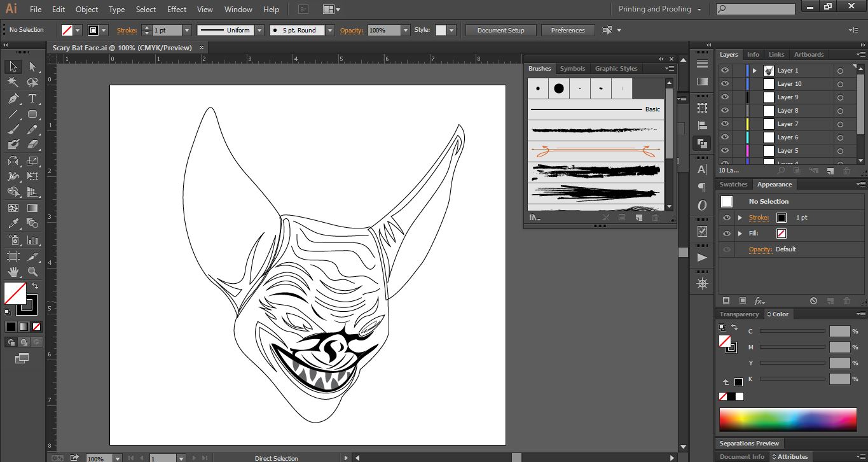
Task: Open the Effect menu
Action: pyautogui.click(x=177, y=10)
